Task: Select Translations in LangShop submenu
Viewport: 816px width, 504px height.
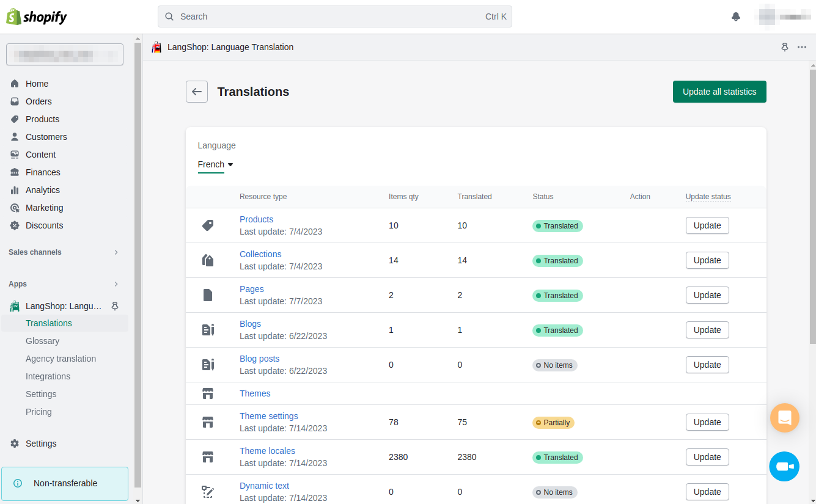Action: click(49, 323)
